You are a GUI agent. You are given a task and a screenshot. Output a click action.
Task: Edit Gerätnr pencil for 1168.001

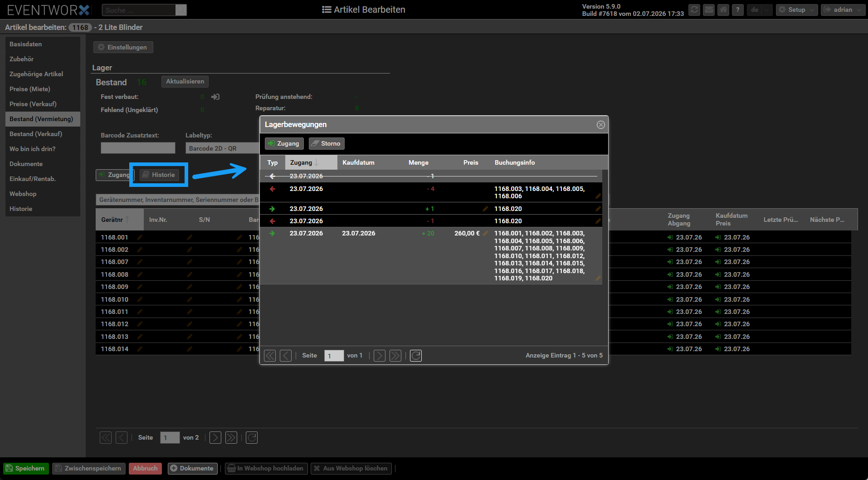[x=140, y=237]
